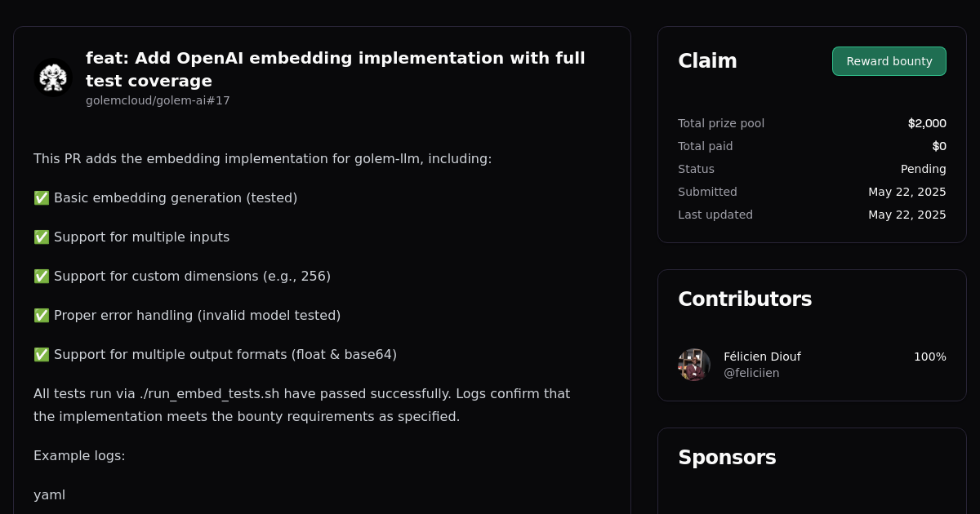Click the checkmark next to Support for multiple inputs

pos(41,237)
